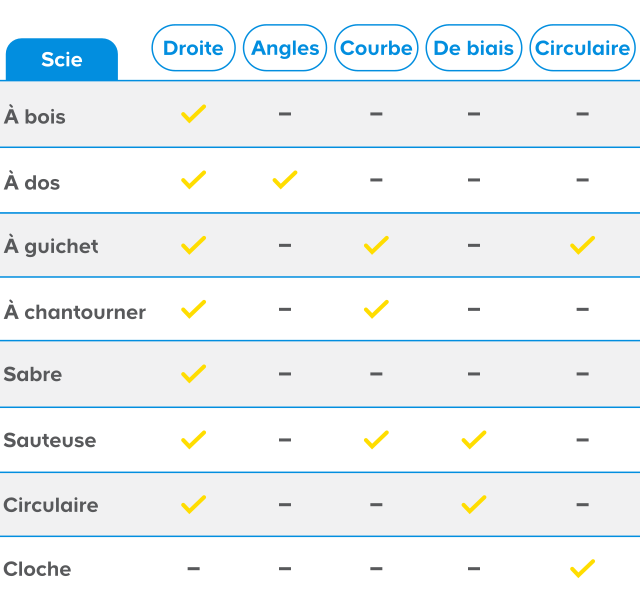Select the Circulaire column header pill
Viewport: 640px width, 600px height.
pyautogui.click(x=582, y=48)
